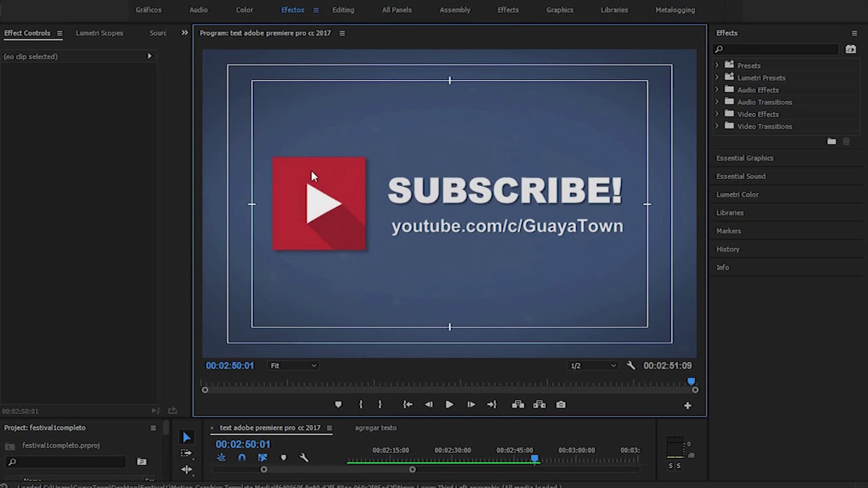Viewport: 868px width, 488px height.
Task: Select the Track Select Forward tool
Action: (x=186, y=453)
